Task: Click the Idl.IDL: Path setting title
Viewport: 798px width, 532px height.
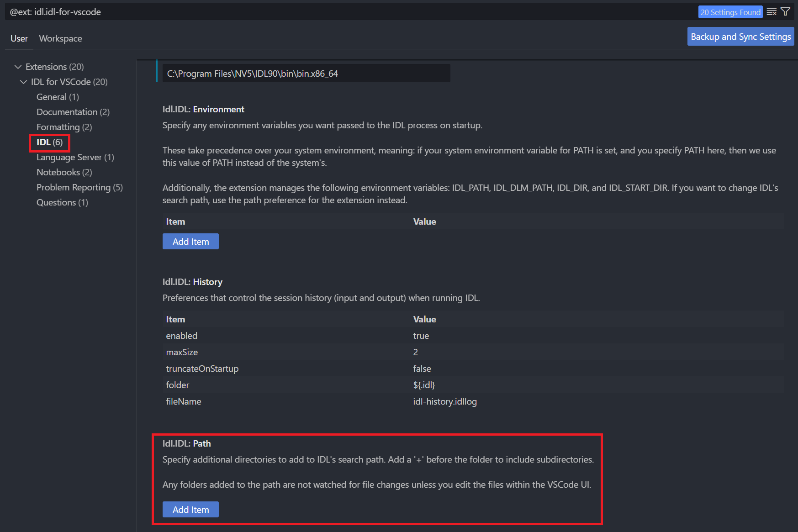Action: tap(186, 443)
